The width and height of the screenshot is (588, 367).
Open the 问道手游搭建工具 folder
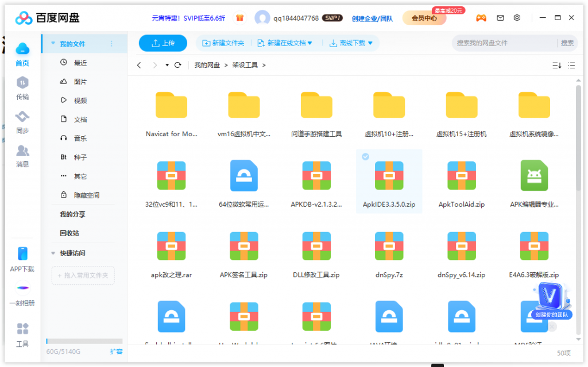pos(316,105)
